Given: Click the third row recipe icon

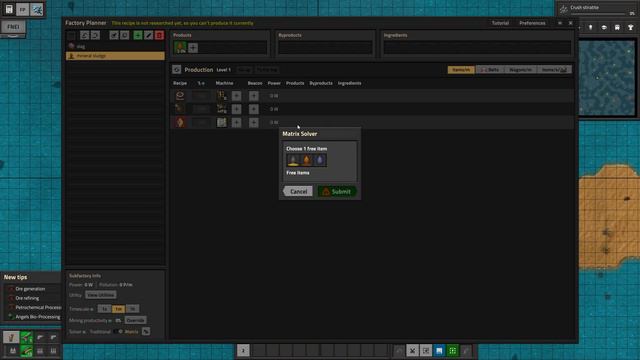Looking at the screenshot, I should pyautogui.click(x=180, y=122).
